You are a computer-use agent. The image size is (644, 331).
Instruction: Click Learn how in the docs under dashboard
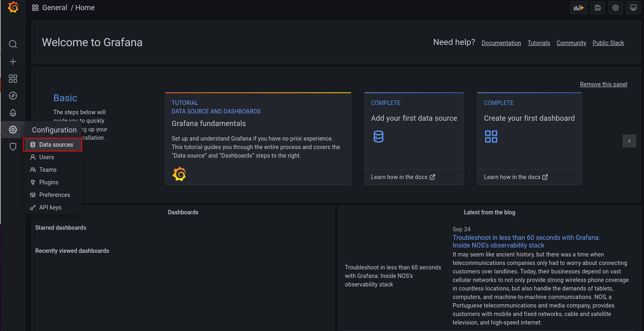tap(516, 177)
